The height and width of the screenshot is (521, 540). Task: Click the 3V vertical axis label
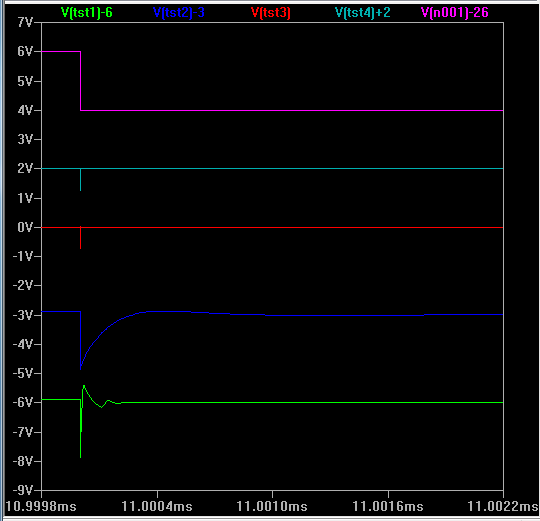point(25,139)
